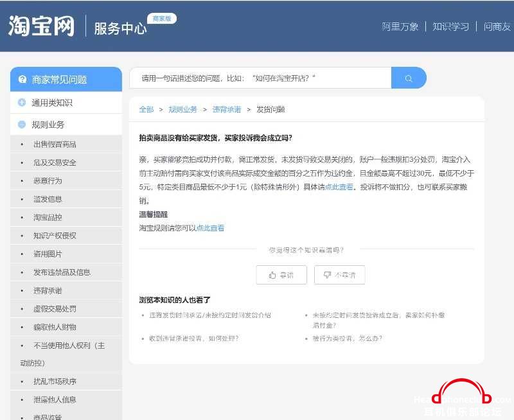514x420 pixels.
Task: Click the 商家常见问题 sidebar header
Action: [66, 79]
